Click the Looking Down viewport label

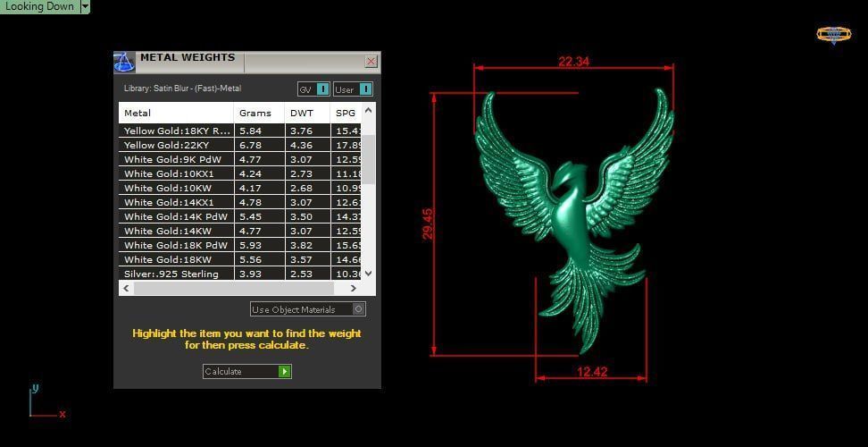click(x=39, y=6)
